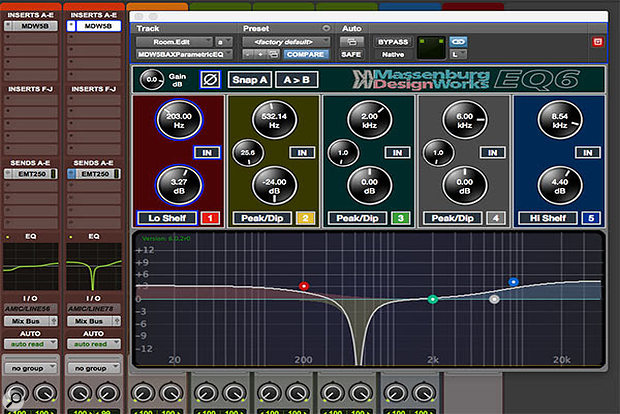This screenshot has height=414, width=620.
Task: Click the Lo Shelf band type label
Action: [x=167, y=218]
